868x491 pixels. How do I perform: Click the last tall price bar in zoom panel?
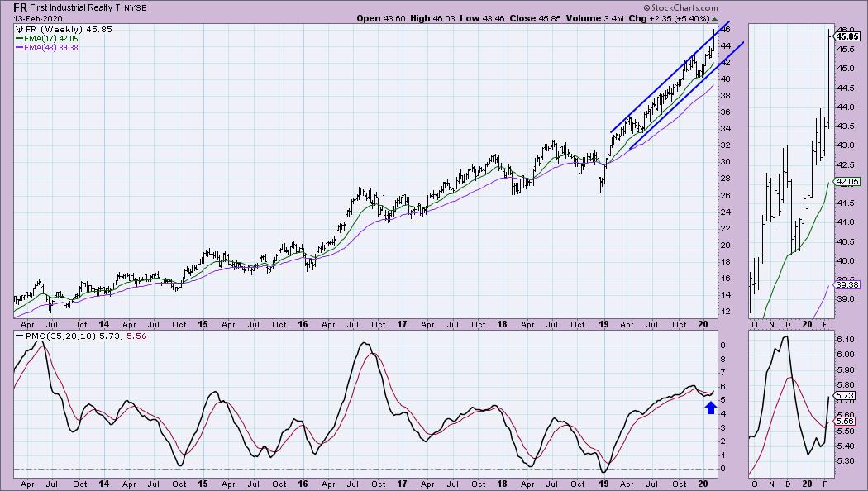(828, 79)
